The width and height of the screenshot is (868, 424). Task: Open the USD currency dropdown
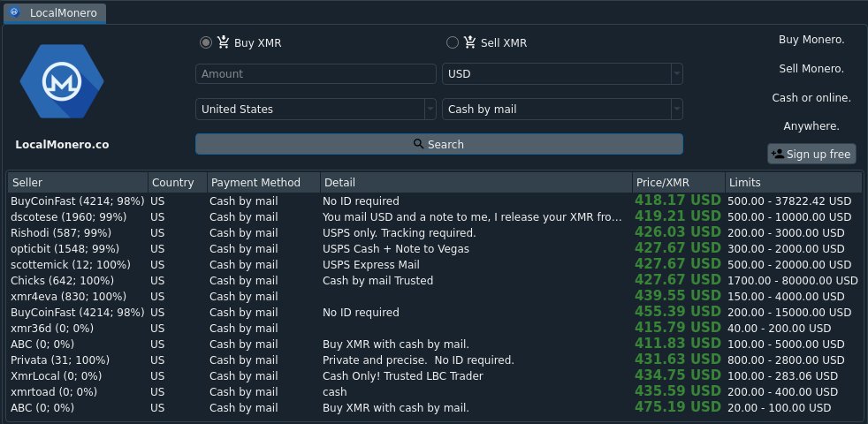tap(562, 73)
